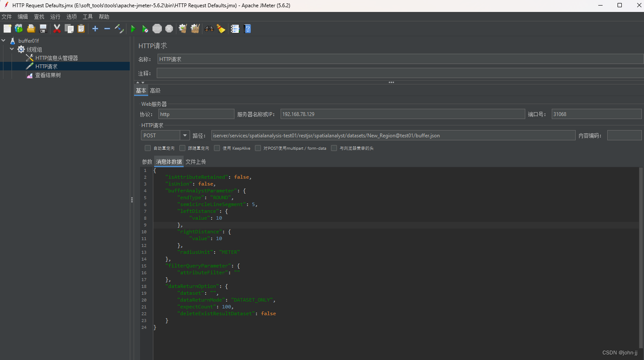Image resolution: width=644 pixels, height=360 pixels.
Task: Select HTTP请求 tree item
Action: [46, 67]
